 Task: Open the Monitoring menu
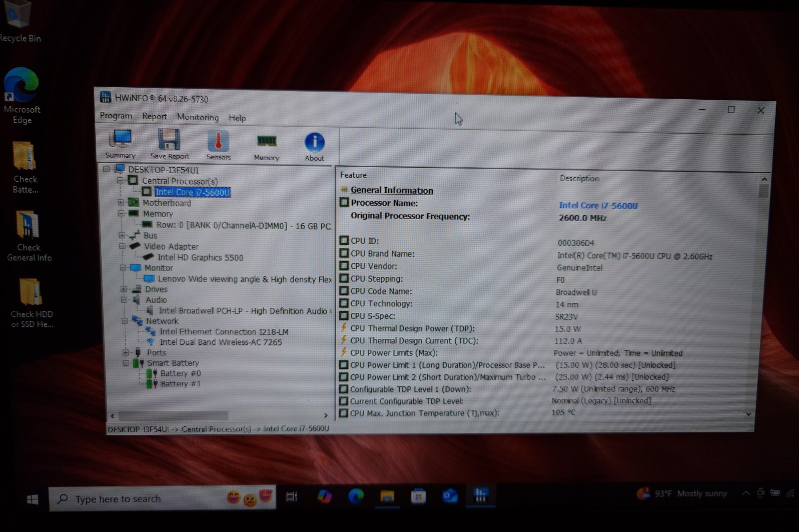point(198,117)
